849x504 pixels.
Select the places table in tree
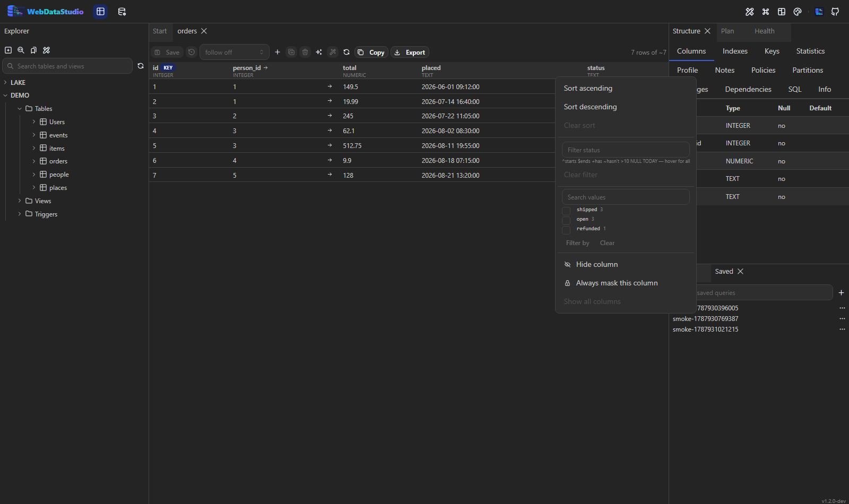pos(58,187)
